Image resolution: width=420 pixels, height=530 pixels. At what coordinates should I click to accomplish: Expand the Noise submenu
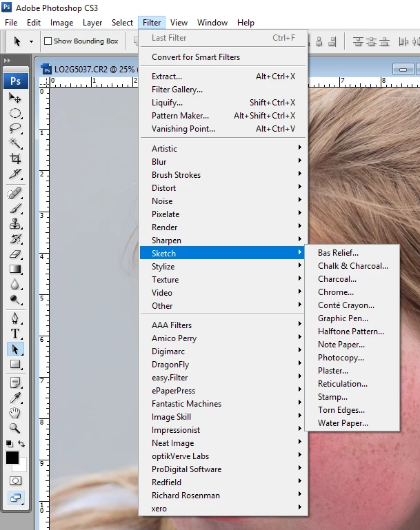(222, 201)
